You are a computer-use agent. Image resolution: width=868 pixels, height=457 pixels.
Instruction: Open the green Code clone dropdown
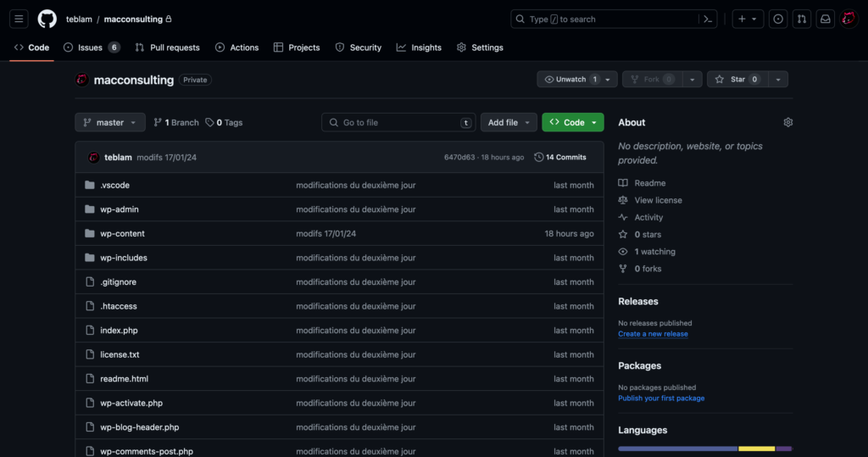tap(573, 122)
